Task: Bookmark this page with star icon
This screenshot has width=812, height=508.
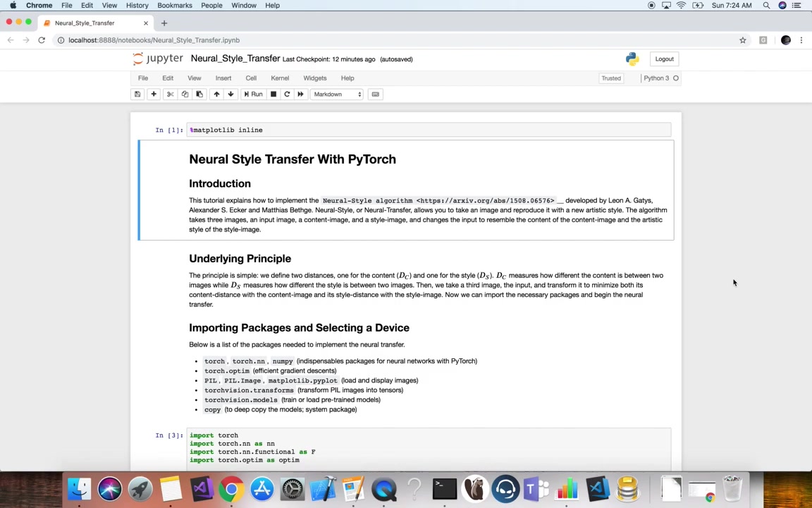Action: [x=743, y=40]
